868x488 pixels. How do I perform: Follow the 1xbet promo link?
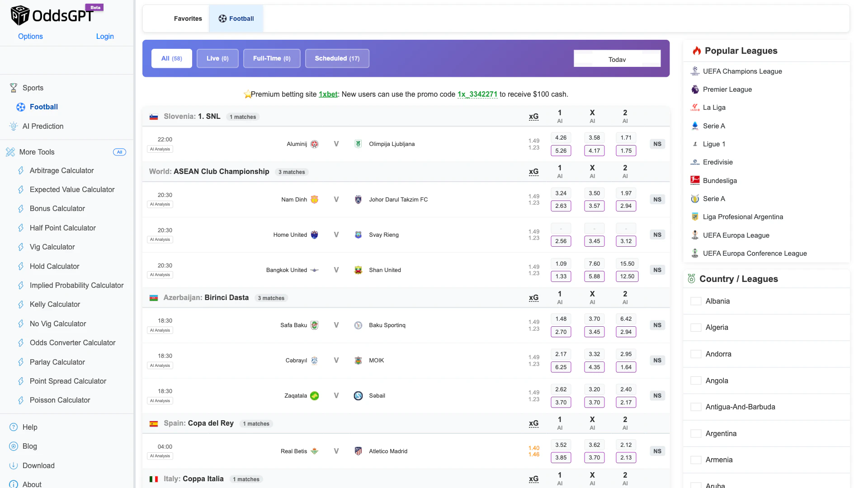tap(328, 94)
